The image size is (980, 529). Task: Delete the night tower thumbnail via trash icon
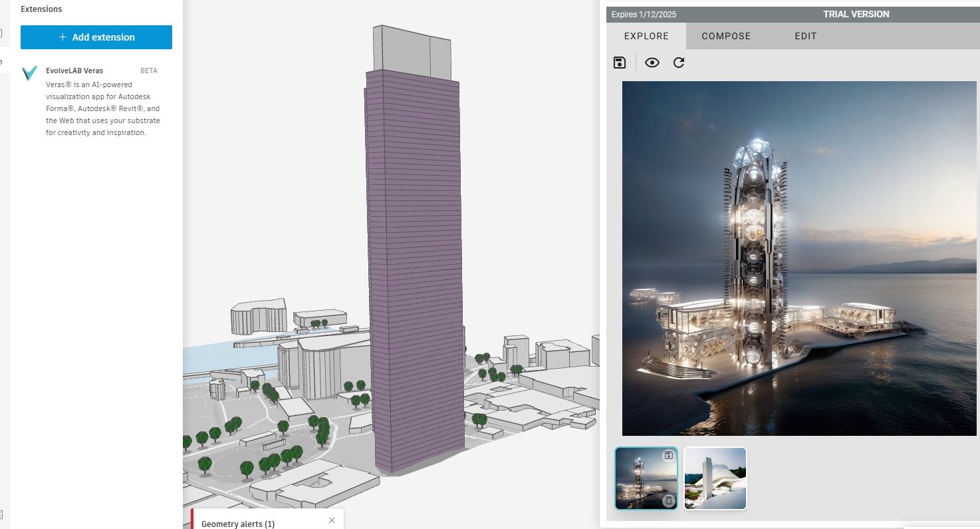[x=669, y=501]
